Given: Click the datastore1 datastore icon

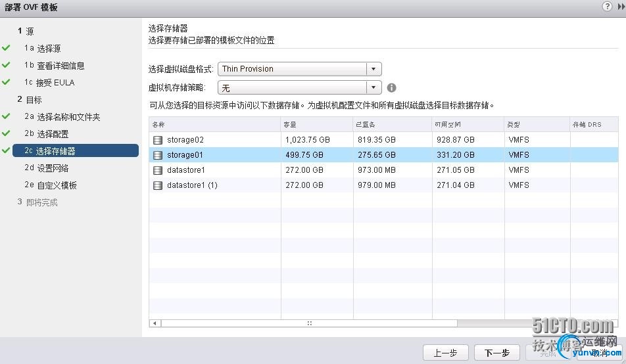Looking at the screenshot, I should (x=158, y=170).
